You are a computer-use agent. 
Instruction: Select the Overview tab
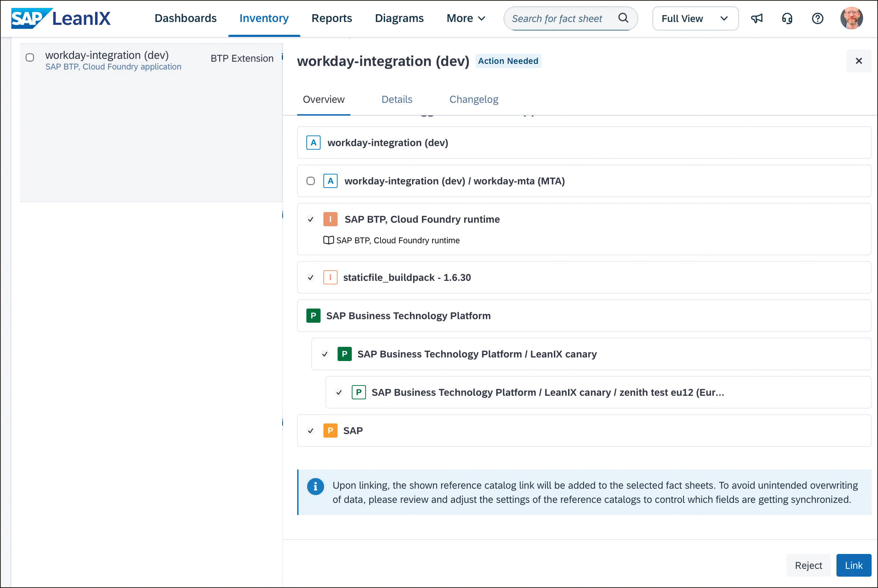point(323,99)
